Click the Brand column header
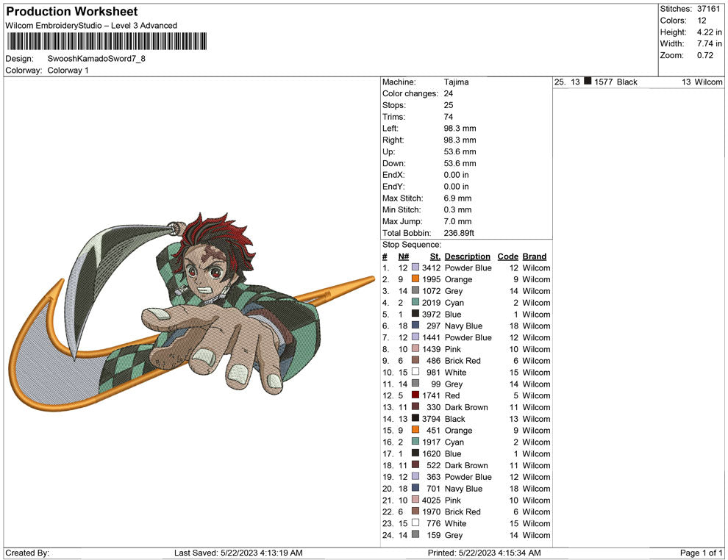The image size is (728, 560). (x=535, y=256)
